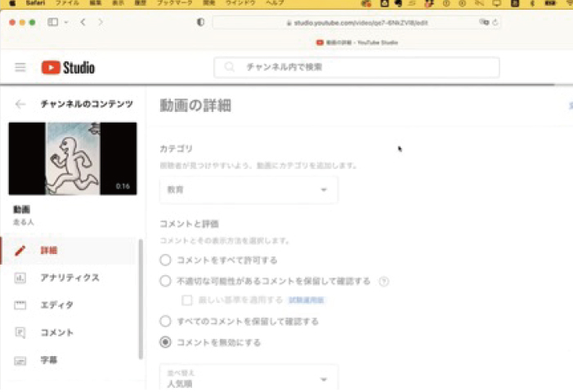The width and height of the screenshot is (573, 392).
Task: Open the hamburger navigation menu
Action: pos(20,68)
